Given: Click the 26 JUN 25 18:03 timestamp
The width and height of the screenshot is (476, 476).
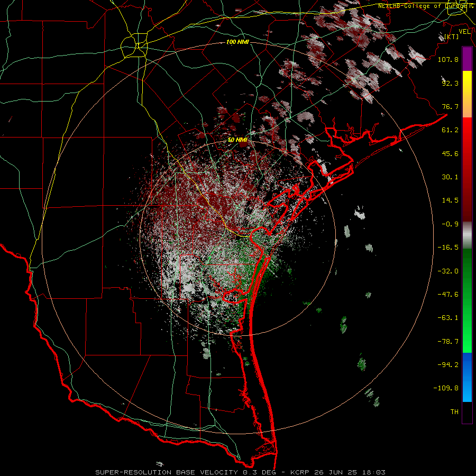Looking at the screenshot, I should click(x=349, y=472).
